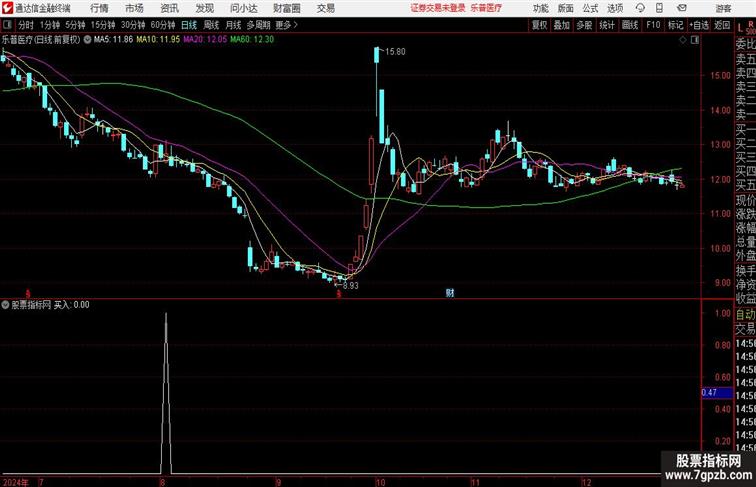
Task: Click the 游客 user account label
Action: 723,8
